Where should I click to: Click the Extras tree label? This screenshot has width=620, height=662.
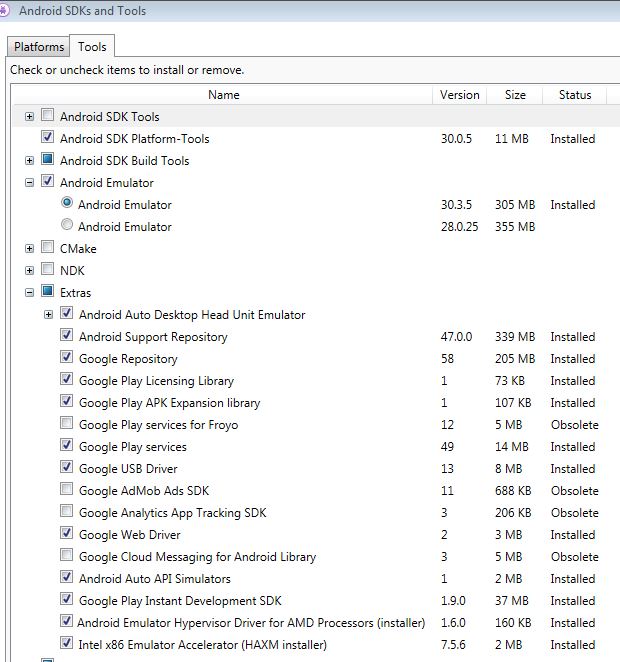point(76,293)
